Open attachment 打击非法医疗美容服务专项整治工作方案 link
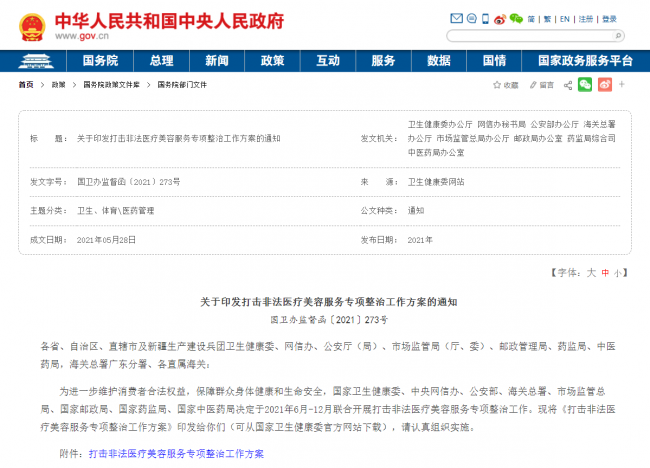This screenshot has height=468, width=650. pyautogui.click(x=175, y=453)
